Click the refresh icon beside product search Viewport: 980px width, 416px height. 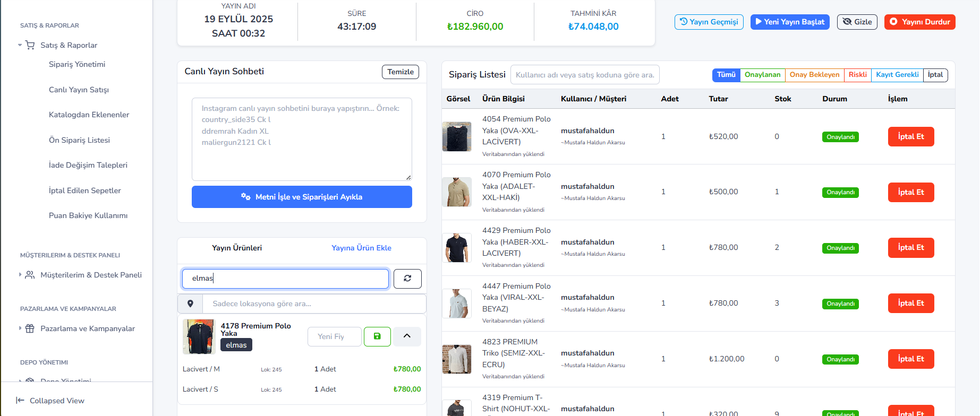407,279
